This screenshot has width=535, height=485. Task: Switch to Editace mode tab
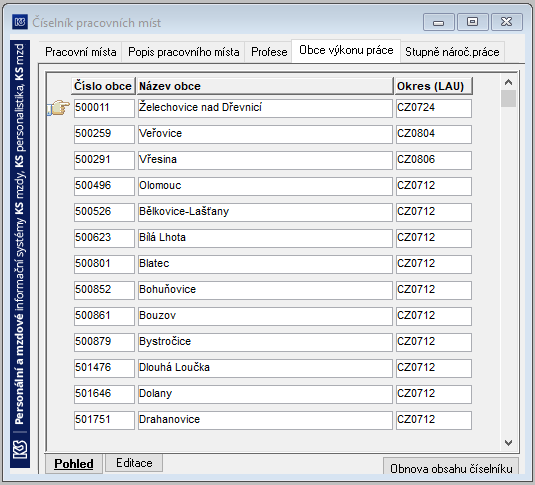pyautogui.click(x=134, y=463)
